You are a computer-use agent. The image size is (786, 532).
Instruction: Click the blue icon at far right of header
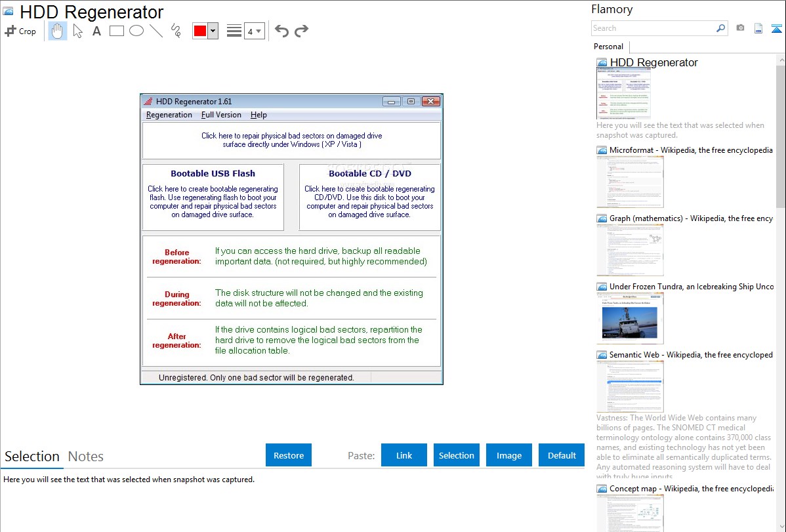tap(776, 28)
